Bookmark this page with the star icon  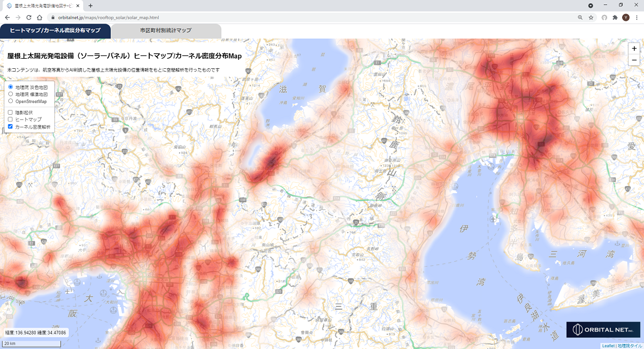click(x=591, y=17)
